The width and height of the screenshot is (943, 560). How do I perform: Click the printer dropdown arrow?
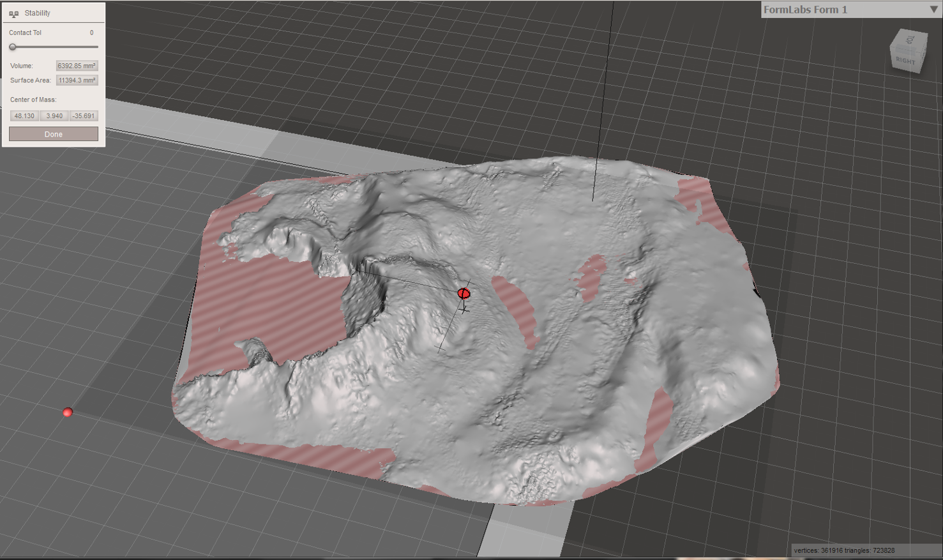pyautogui.click(x=933, y=10)
